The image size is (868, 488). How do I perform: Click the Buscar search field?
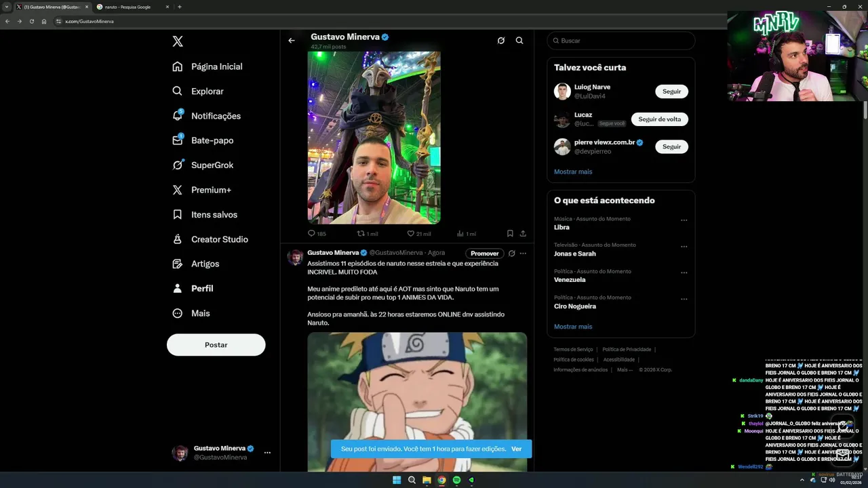(621, 41)
